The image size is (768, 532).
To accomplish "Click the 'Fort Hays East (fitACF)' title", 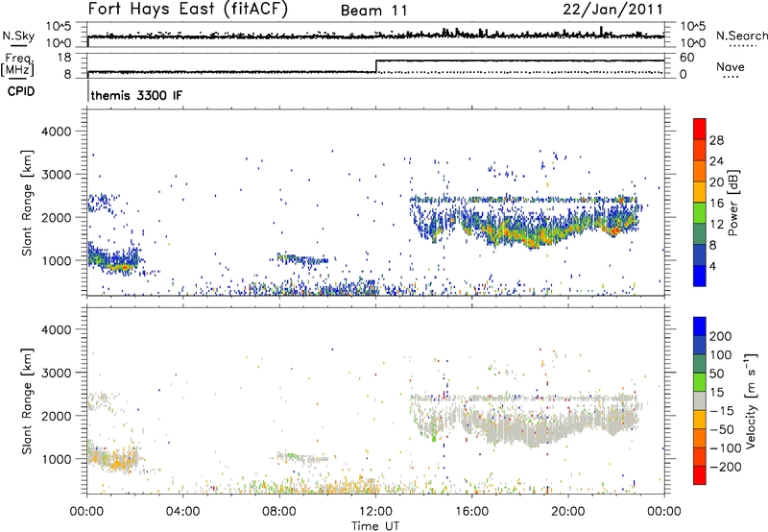I will pos(187,9).
